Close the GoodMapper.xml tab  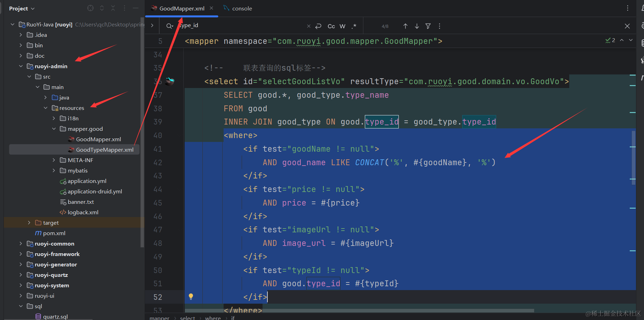pos(211,8)
